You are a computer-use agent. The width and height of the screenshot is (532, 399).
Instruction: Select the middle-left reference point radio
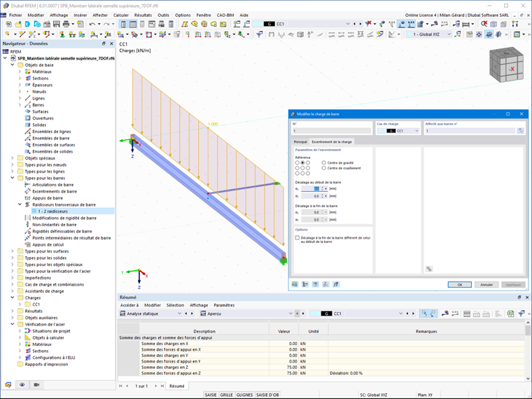coord(297,168)
